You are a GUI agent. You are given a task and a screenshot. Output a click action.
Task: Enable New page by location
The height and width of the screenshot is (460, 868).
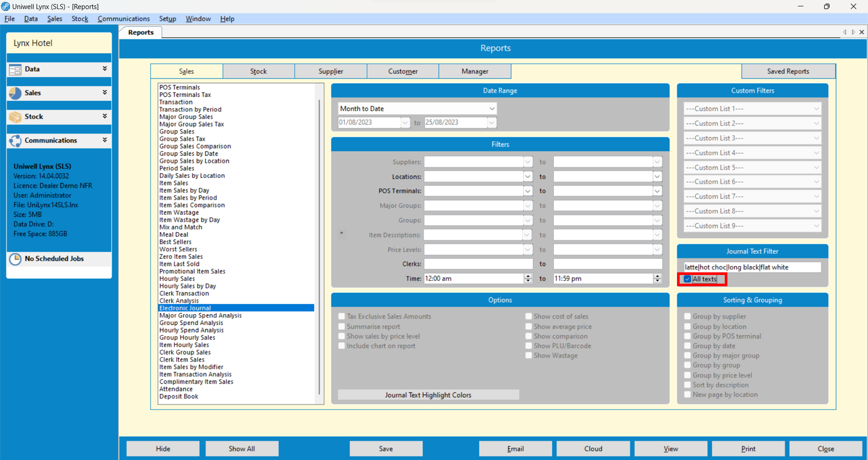687,394
